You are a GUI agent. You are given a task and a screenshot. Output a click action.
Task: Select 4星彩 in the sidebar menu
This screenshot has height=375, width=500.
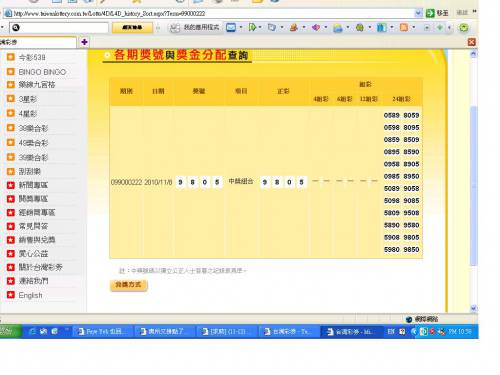click(x=27, y=114)
